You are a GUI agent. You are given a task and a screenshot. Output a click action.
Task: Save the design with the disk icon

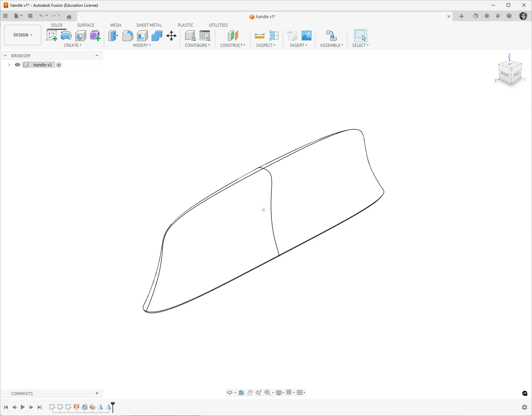(x=30, y=16)
